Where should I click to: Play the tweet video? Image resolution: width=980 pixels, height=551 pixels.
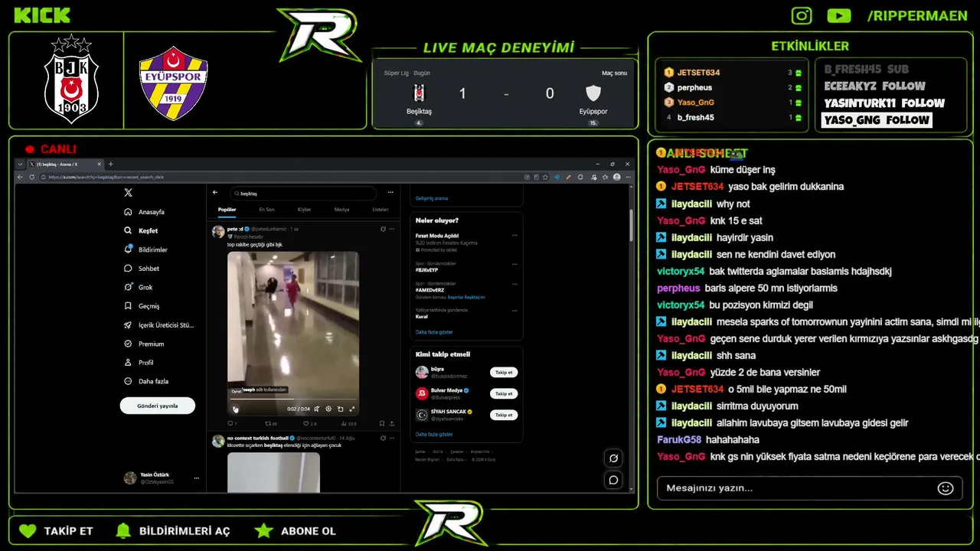click(x=235, y=409)
